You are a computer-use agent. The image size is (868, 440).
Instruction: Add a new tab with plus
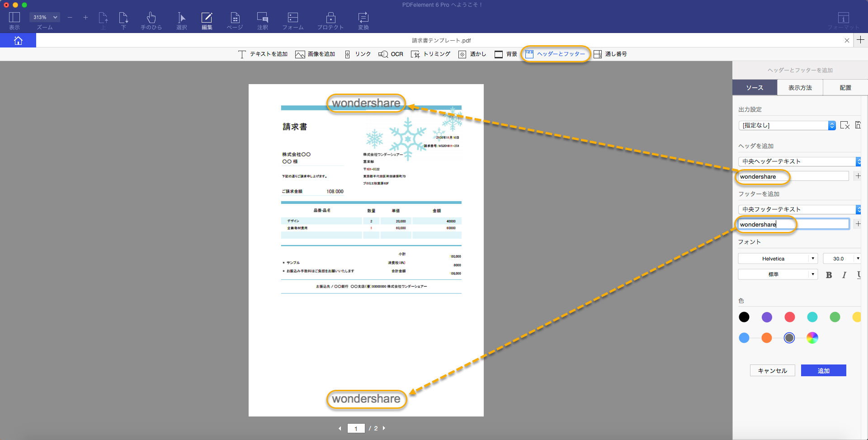point(860,40)
